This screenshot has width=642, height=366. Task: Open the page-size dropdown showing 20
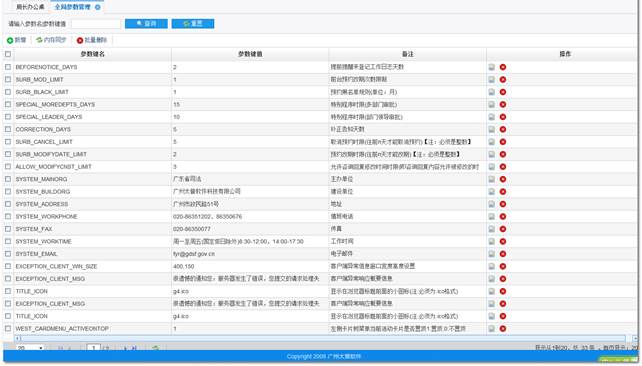click(x=30, y=348)
